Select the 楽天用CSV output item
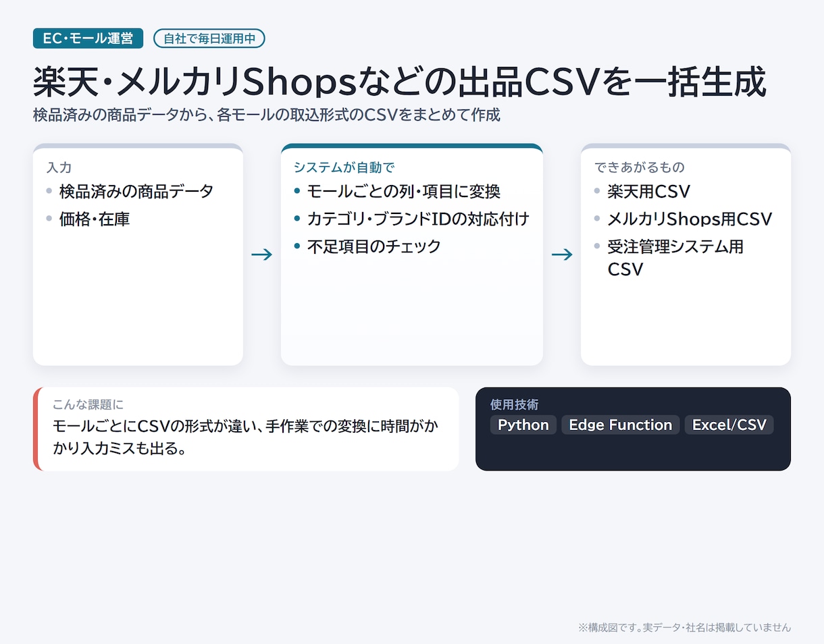 click(x=648, y=191)
